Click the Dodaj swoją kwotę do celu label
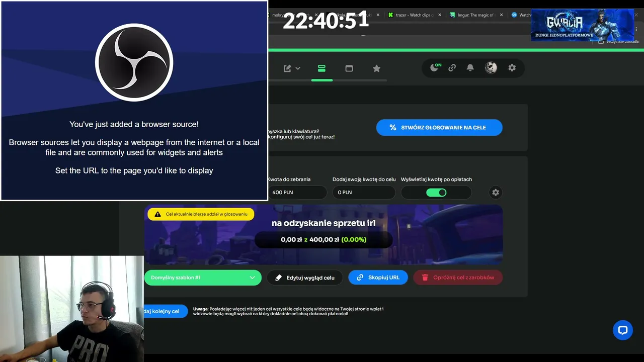Image resolution: width=644 pixels, height=362 pixels. [x=364, y=179]
